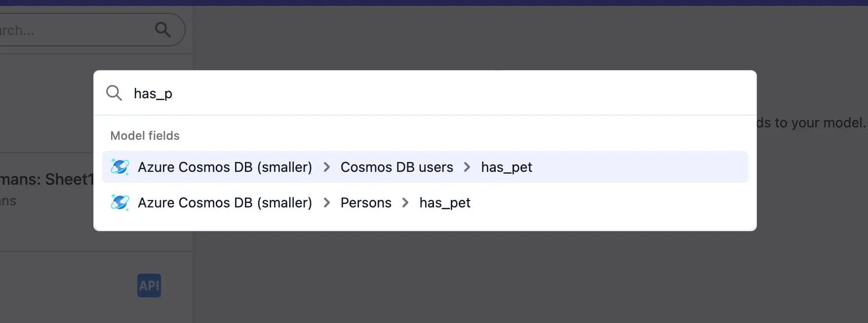The height and width of the screenshot is (323, 868).
Task: Click the chevron right before Persons
Action: pos(326,202)
